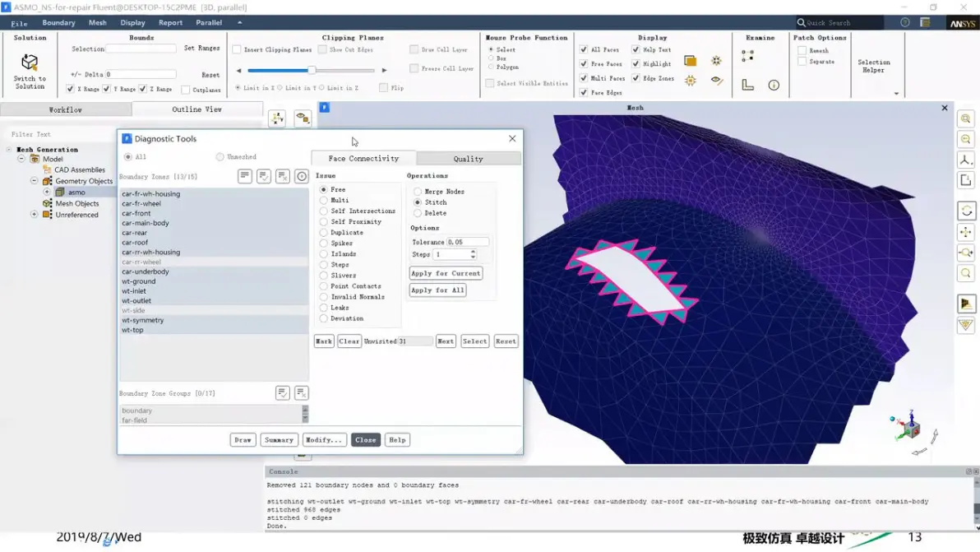Choose the Merge Nodes operation
Screen dimensions: 980x552
pyautogui.click(x=418, y=192)
